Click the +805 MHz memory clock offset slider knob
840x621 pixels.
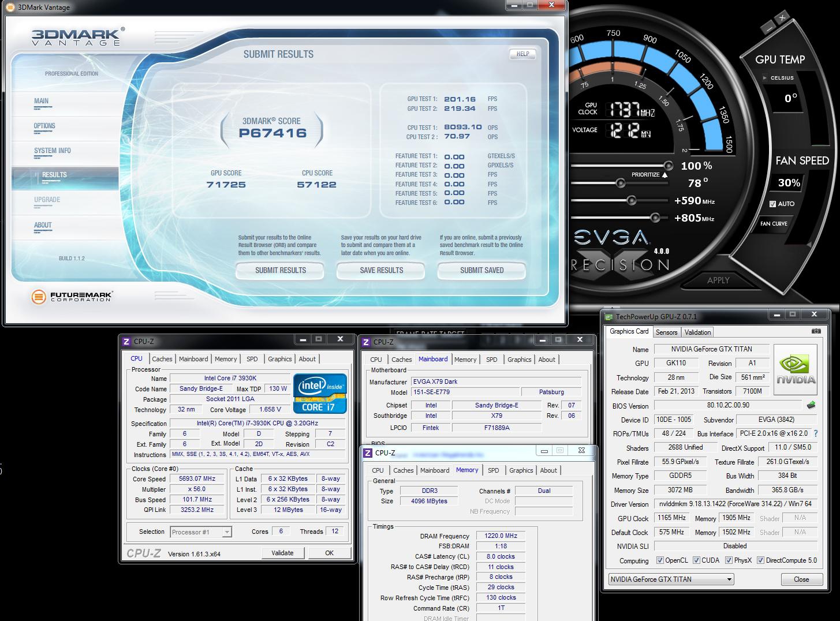[x=655, y=218]
